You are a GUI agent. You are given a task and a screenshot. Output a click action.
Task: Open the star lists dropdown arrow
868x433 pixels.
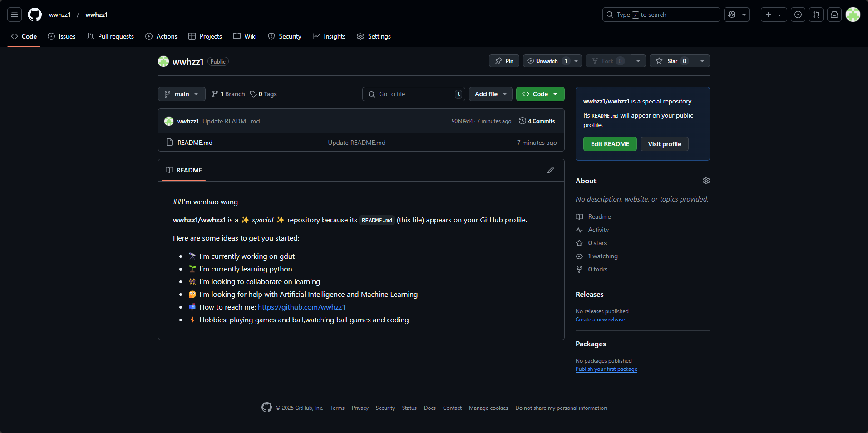702,61
